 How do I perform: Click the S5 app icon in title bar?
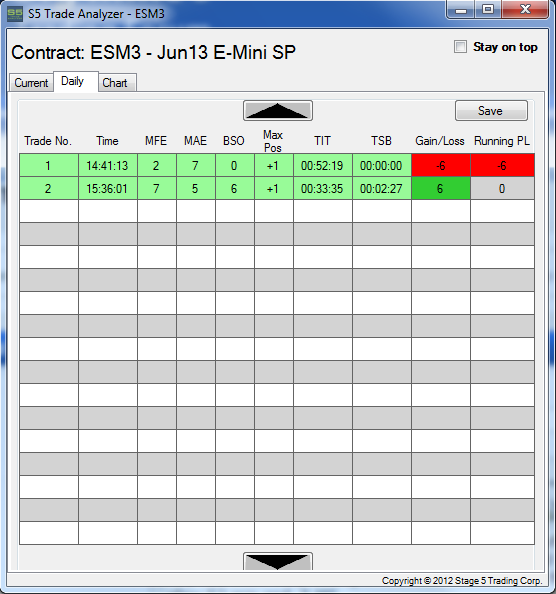pos(15,14)
